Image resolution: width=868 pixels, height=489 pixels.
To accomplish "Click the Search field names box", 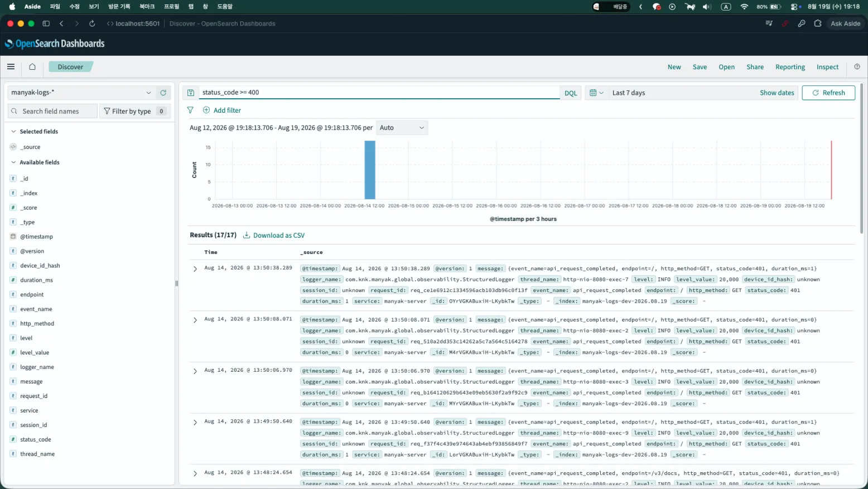I will point(53,111).
